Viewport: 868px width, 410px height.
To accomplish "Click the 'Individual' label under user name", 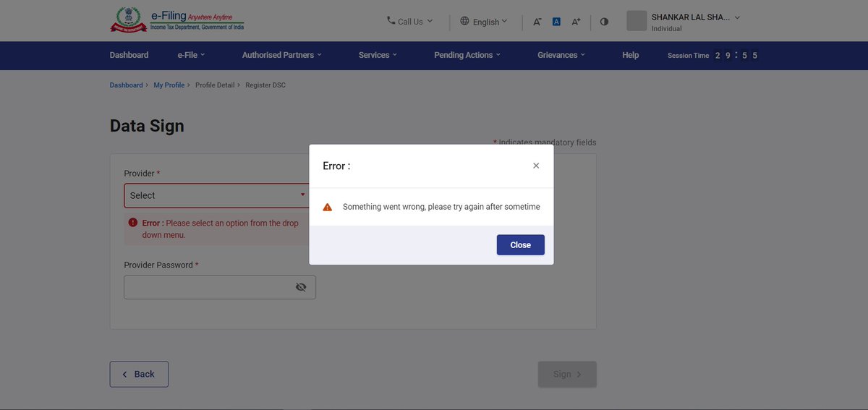I will click(x=666, y=29).
